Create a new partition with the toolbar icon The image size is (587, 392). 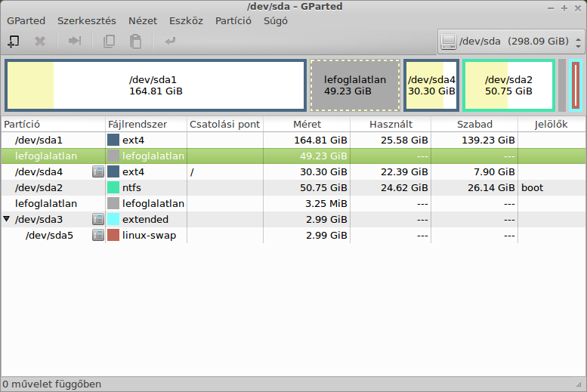pos(14,42)
